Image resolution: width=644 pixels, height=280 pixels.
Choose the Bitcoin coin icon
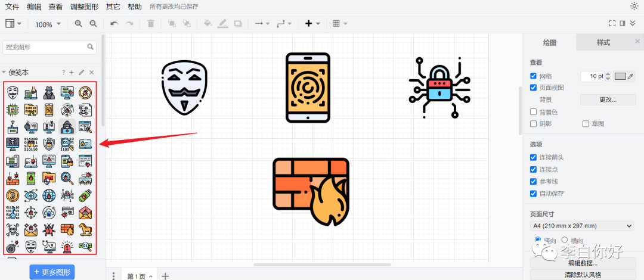click(13, 195)
